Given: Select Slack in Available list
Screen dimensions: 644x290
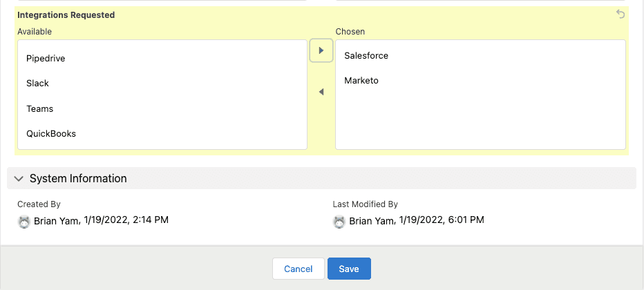Looking at the screenshot, I should (38, 84).
